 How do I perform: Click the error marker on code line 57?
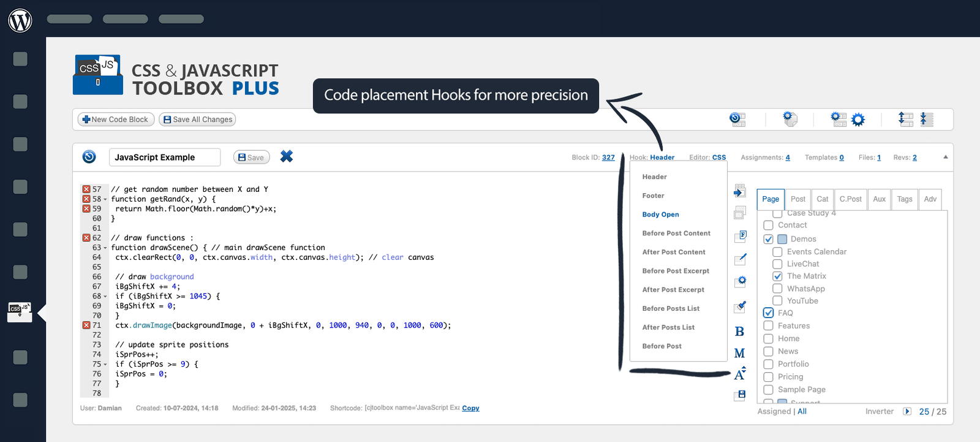coord(86,189)
